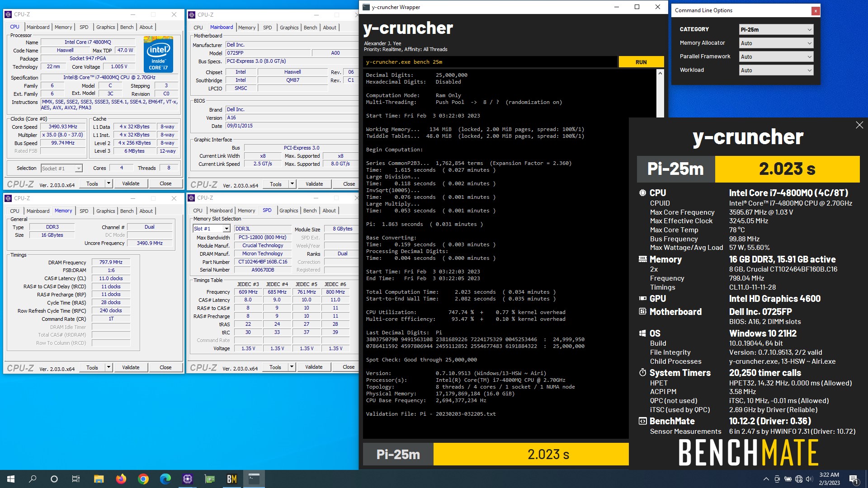This screenshot has height=488, width=868.
Task: Click the CPU section icon in BenchMate result
Action: [x=642, y=192]
